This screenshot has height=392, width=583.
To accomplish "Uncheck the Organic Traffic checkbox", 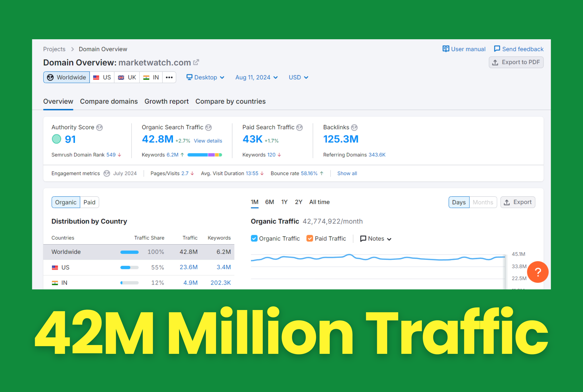I will [254, 238].
